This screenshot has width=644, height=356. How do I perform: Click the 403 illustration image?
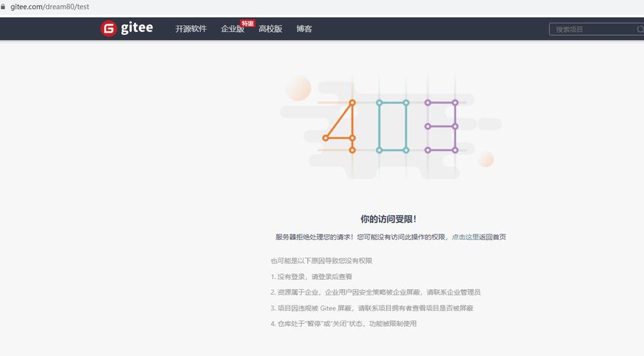(390, 127)
